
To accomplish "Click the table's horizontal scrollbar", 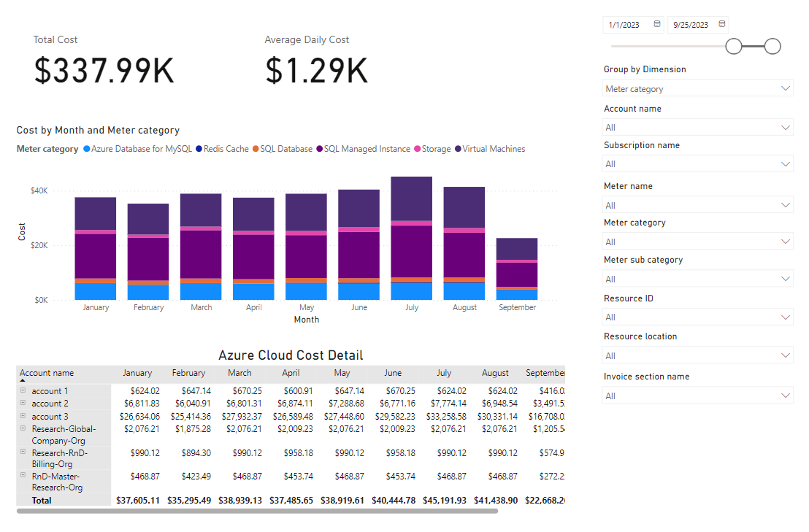I will point(257,511).
